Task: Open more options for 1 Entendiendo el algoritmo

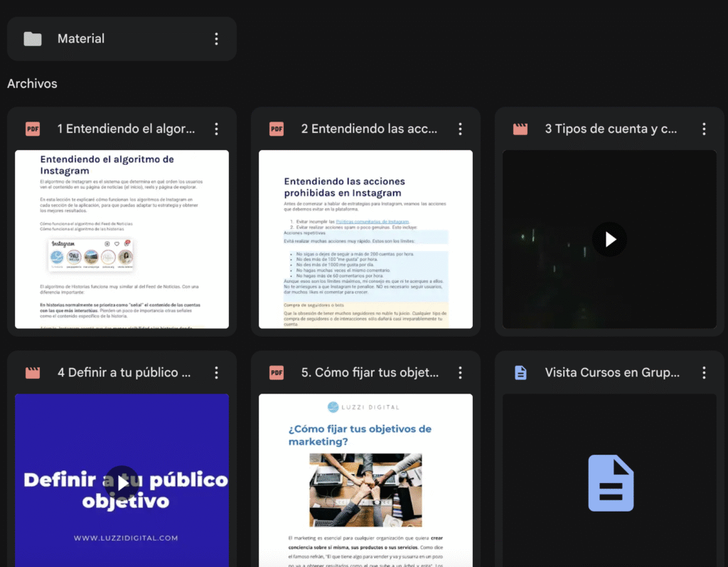Action: (216, 129)
